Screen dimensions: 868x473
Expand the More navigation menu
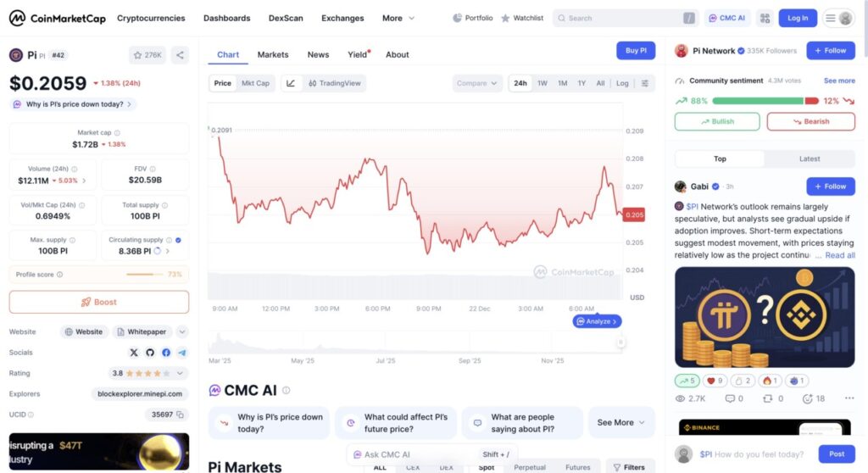398,18
